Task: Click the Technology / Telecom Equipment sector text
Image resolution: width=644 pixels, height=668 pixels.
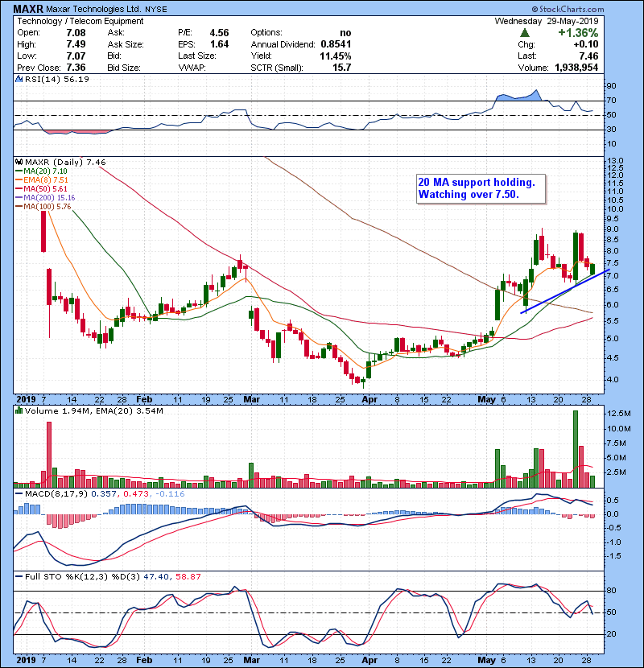Action: point(80,21)
